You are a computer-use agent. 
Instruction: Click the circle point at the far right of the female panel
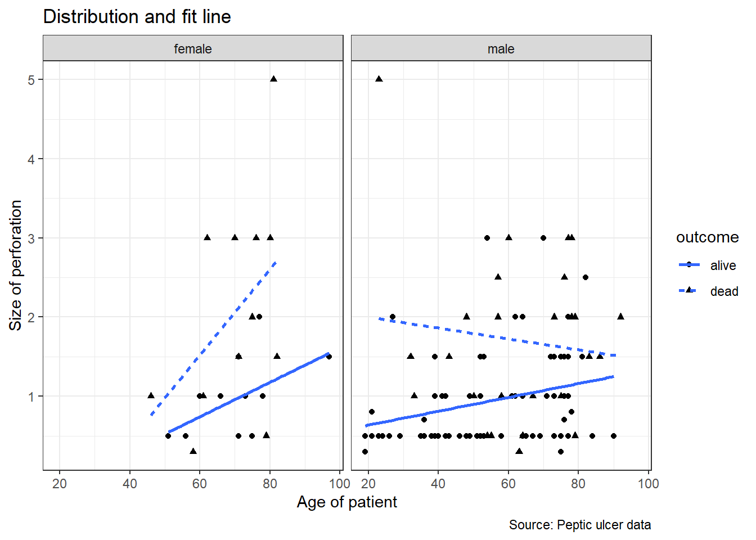point(329,357)
